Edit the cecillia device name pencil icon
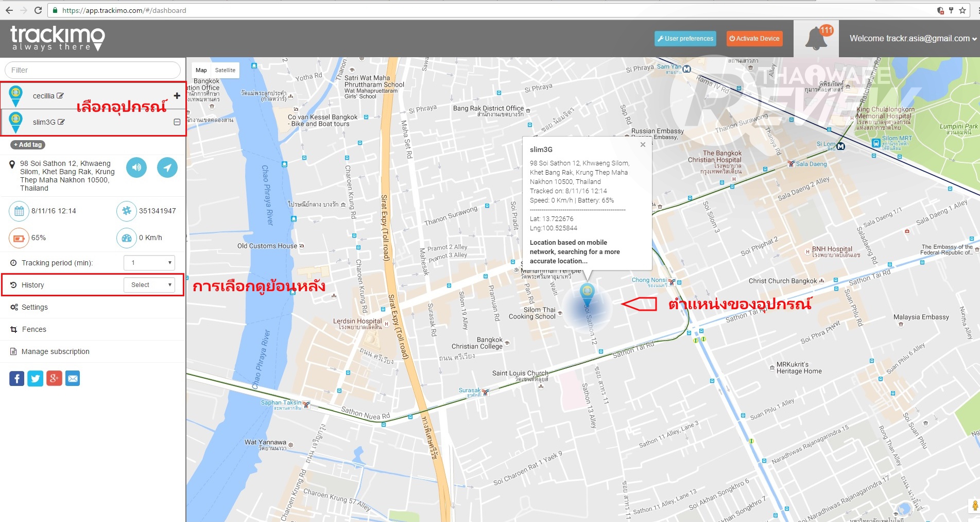The image size is (980, 522). click(x=60, y=96)
